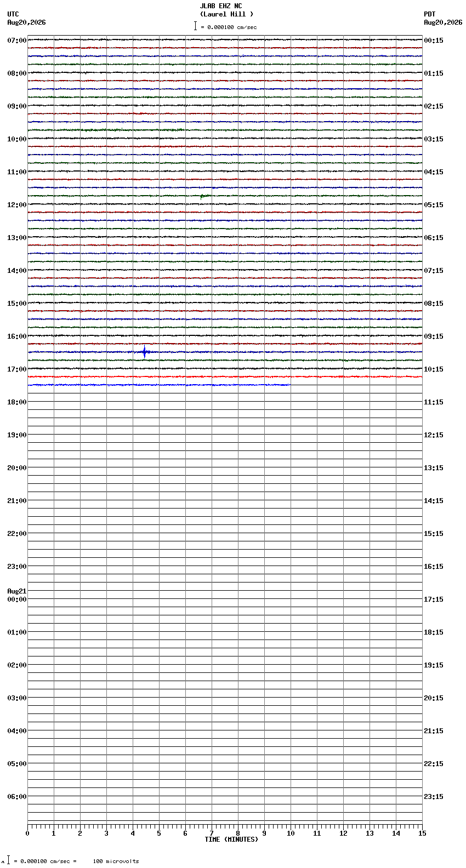Viewport: 466px width, 868px height.
Task: Click the 'Aug21' date change label
Action: (17, 591)
